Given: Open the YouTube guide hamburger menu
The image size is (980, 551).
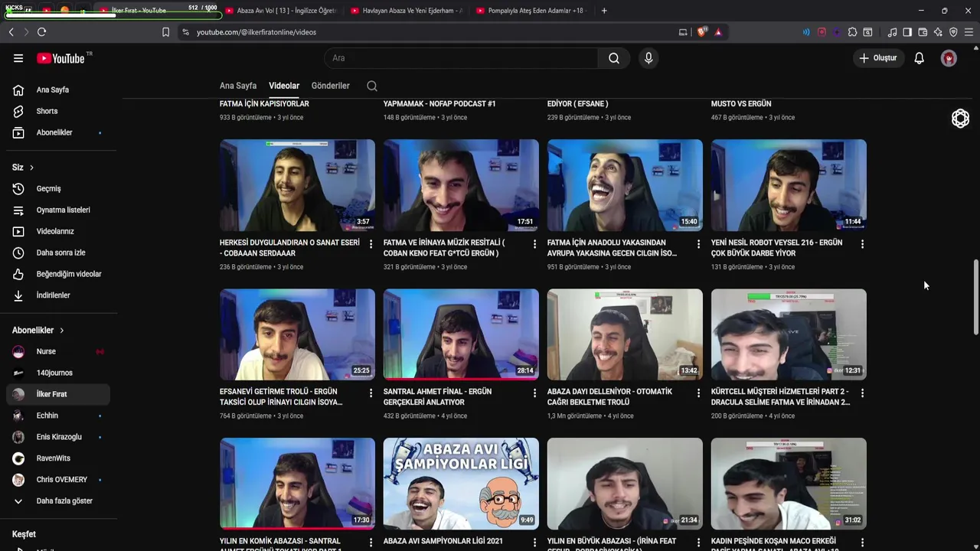Looking at the screenshot, I should coord(18,58).
